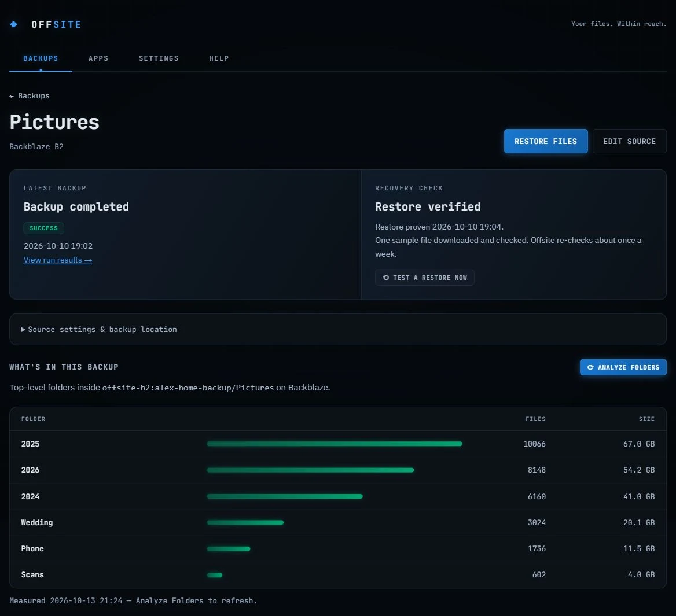The image size is (676, 616).
Task: Click the Restore verified heading
Action: (x=428, y=206)
